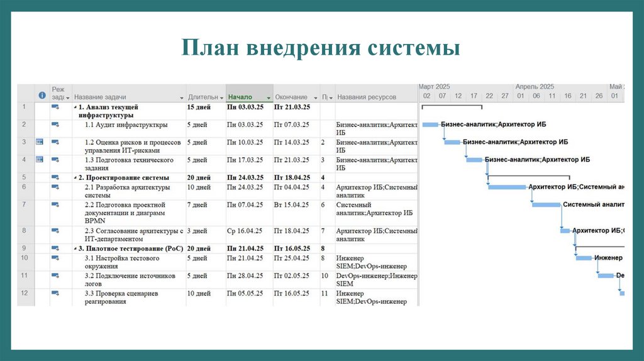This screenshot has width=644, height=361.
Task: Click task name 1.3 Подготовка технического задания
Action: click(x=129, y=164)
